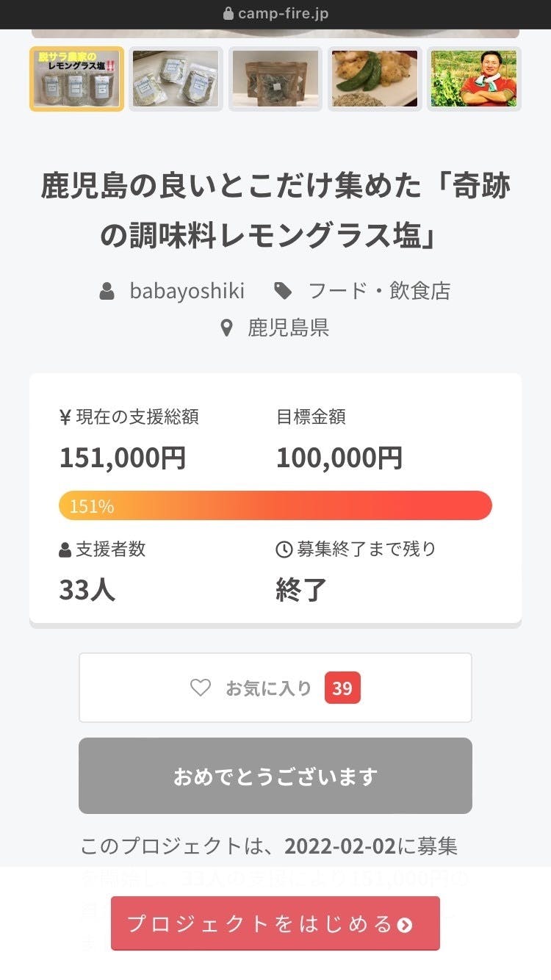Click the yen icon beside 現在の支援総額

[65, 417]
